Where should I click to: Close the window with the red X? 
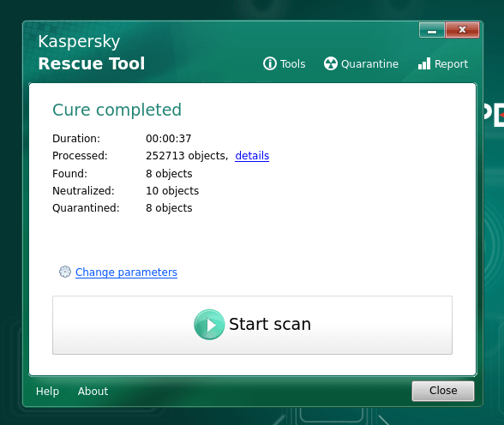click(x=462, y=30)
